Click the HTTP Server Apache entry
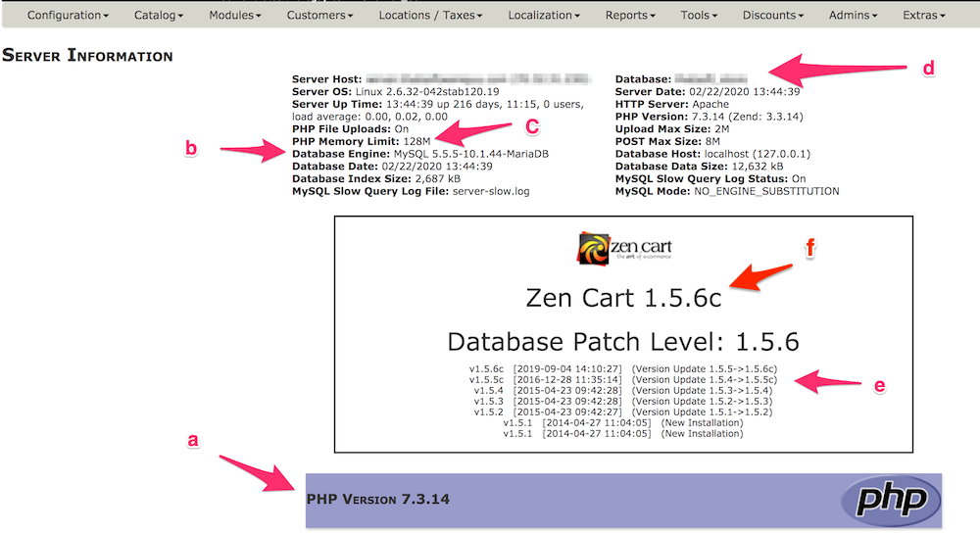 pyautogui.click(x=672, y=105)
